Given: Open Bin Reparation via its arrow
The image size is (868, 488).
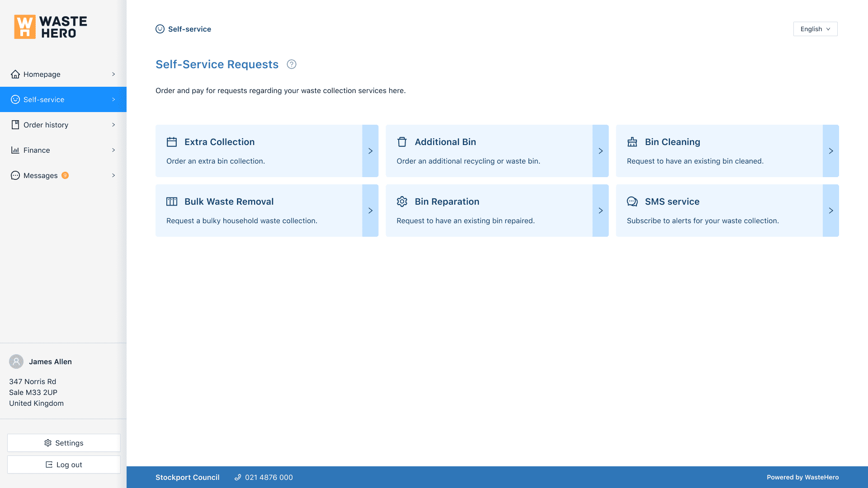Looking at the screenshot, I should [600, 211].
